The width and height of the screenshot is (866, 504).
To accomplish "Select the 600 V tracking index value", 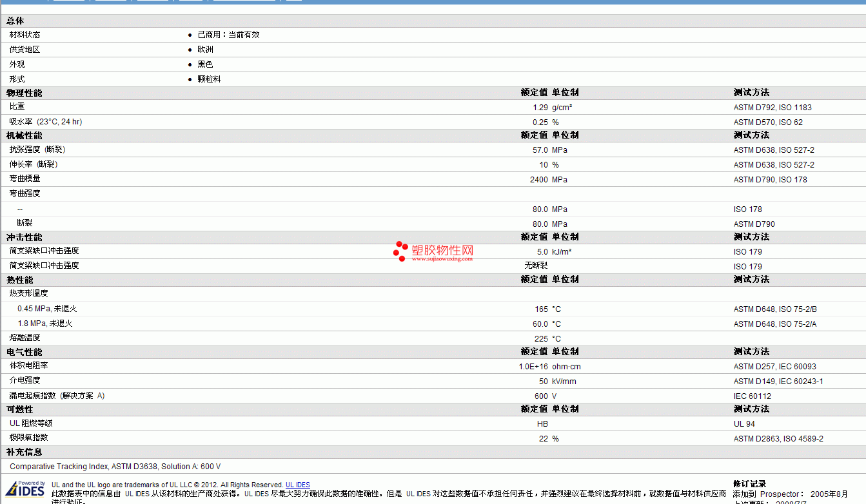I will point(546,396).
